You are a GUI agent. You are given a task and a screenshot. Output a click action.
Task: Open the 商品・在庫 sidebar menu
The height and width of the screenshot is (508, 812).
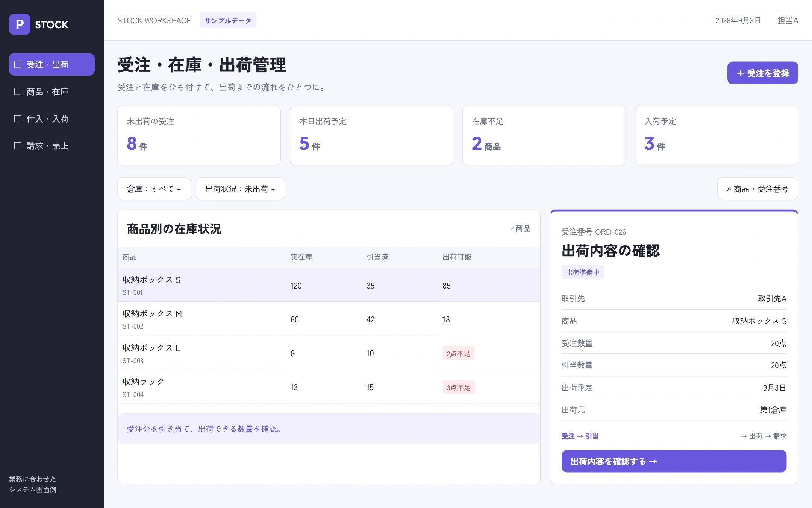pos(52,91)
